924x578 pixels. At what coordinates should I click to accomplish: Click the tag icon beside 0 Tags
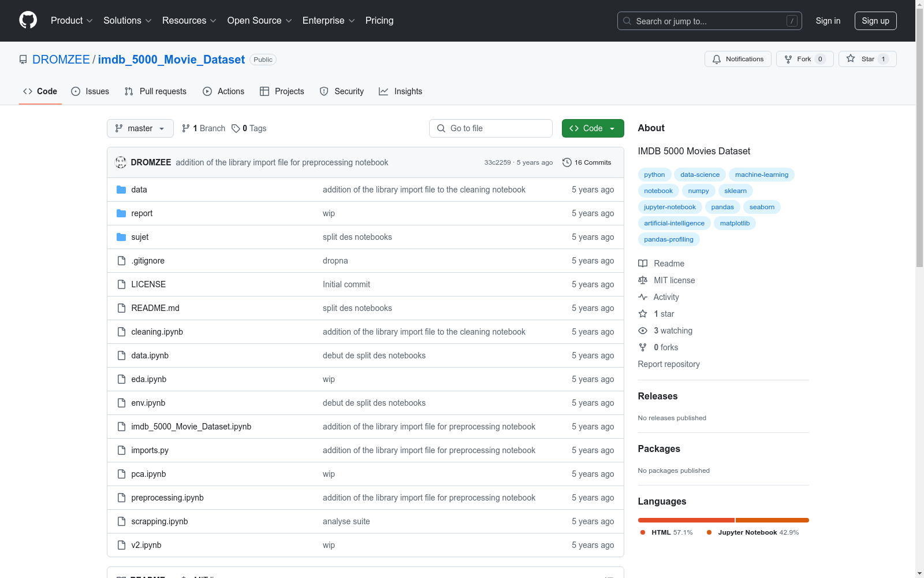(x=236, y=128)
